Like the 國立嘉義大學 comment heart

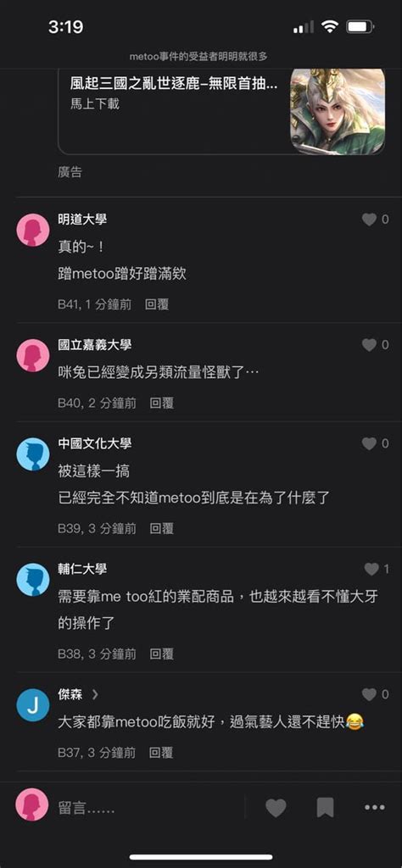(x=369, y=346)
